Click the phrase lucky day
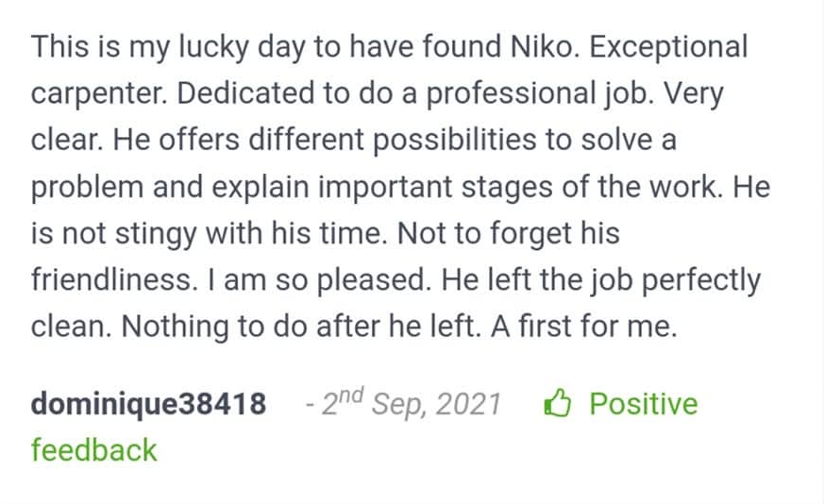Image resolution: width=824 pixels, height=504 pixels. (242, 47)
